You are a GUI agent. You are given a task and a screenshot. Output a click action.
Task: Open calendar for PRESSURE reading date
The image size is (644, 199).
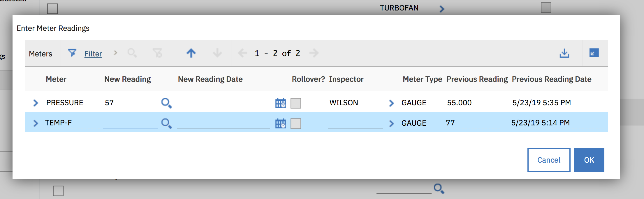click(x=281, y=103)
